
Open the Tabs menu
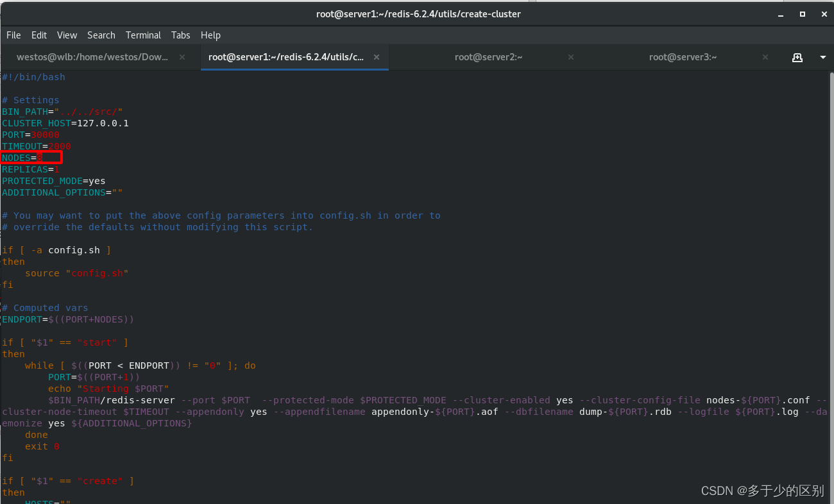pyautogui.click(x=181, y=35)
